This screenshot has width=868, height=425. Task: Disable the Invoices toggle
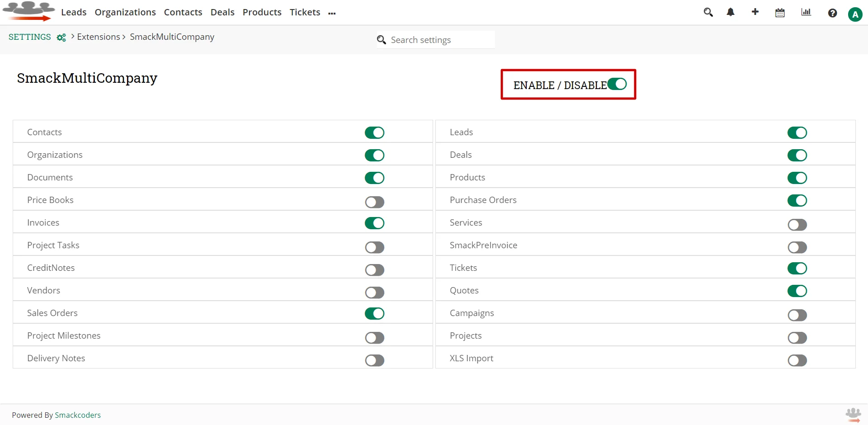point(374,223)
